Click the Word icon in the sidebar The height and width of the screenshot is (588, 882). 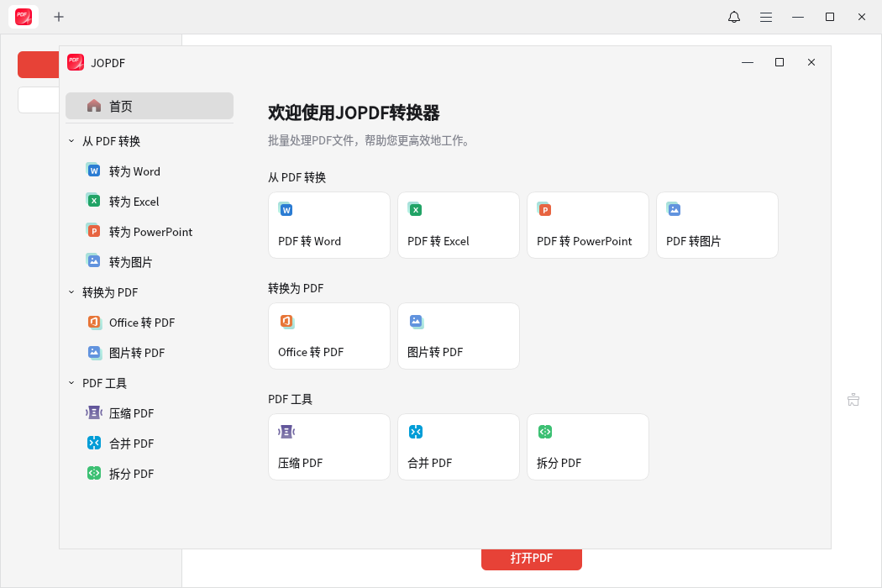tap(93, 170)
